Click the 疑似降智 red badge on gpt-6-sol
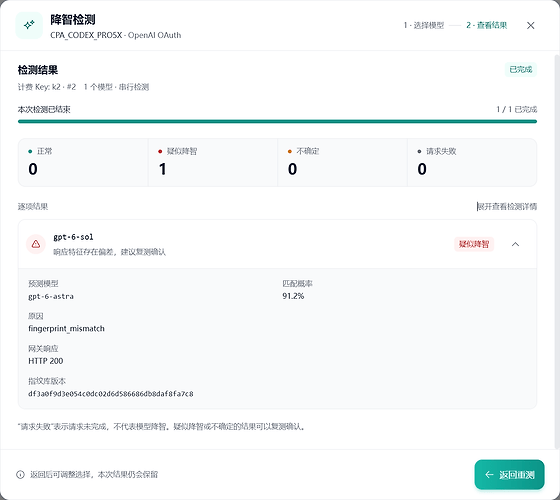This screenshot has width=560, height=500. [x=474, y=244]
